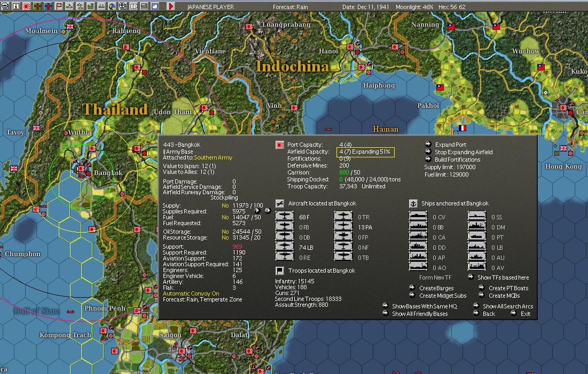Click the Saigon base on the map

pyautogui.click(x=182, y=351)
